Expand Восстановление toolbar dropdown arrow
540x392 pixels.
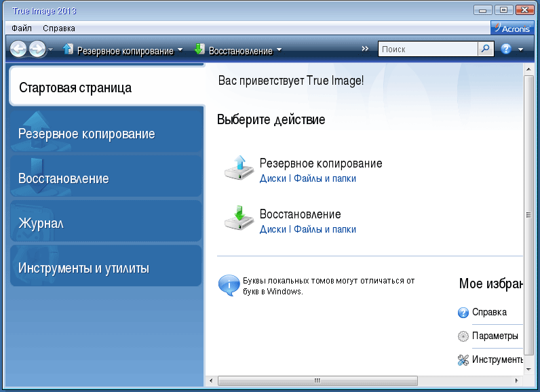[x=279, y=50]
